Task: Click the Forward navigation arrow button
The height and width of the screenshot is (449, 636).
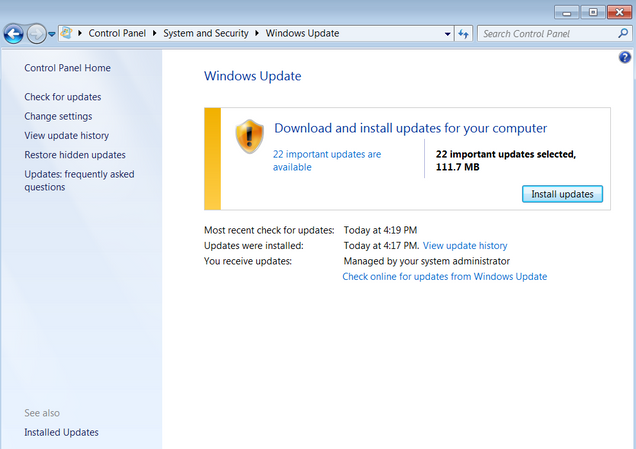Action: point(36,34)
